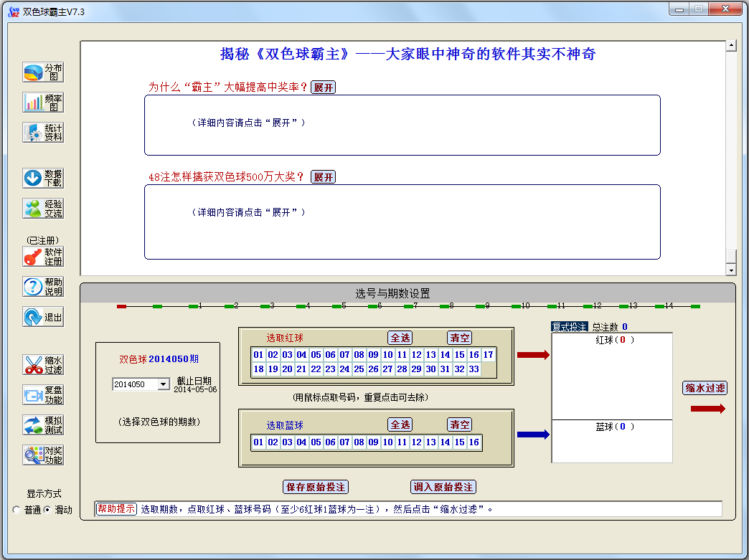Select 普通 display mode
Viewport: 749px width, 560px height.
(x=17, y=510)
